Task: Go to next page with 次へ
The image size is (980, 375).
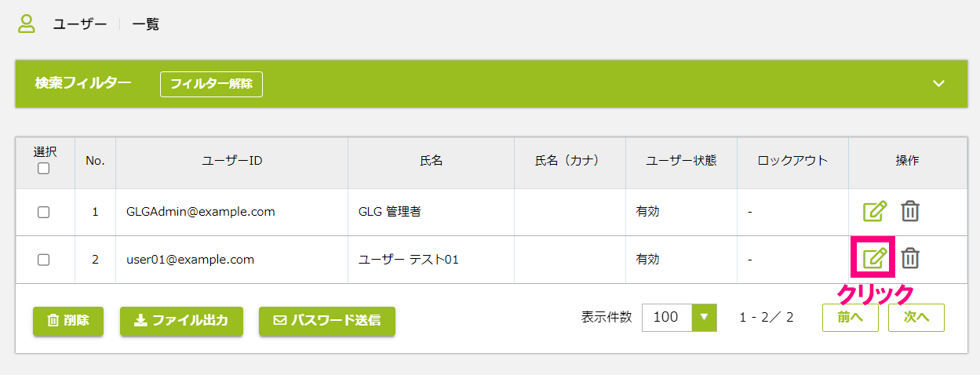Action: pyautogui.click(x=916, y=318)
